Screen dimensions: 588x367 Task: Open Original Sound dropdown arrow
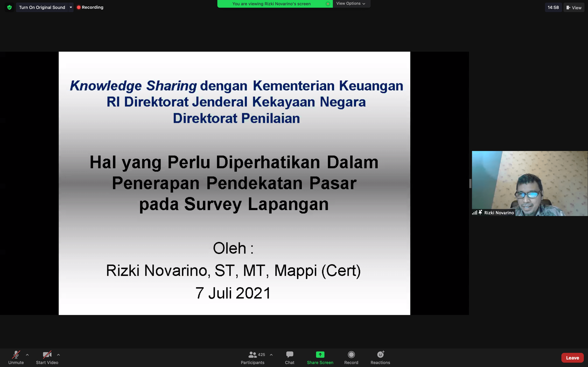pyautogui.click(x=71, y=7)
